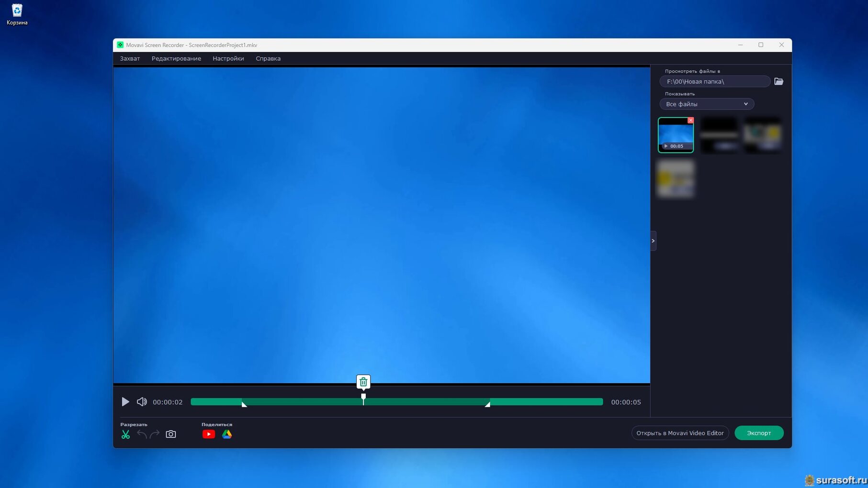Viewport: 868px width, 488px height.
Task: Mute the audio with speaker icon
Action: tap(142, 402)
